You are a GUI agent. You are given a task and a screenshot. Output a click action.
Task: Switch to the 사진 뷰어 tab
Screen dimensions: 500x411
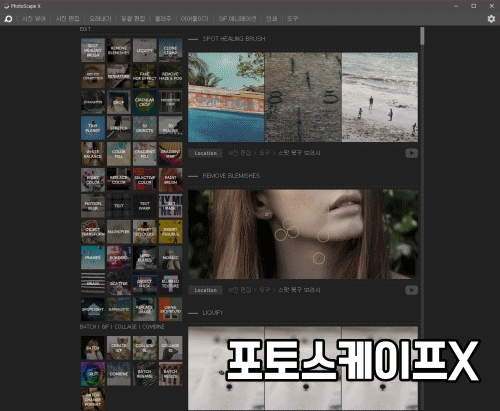click(x=34, y=19)
